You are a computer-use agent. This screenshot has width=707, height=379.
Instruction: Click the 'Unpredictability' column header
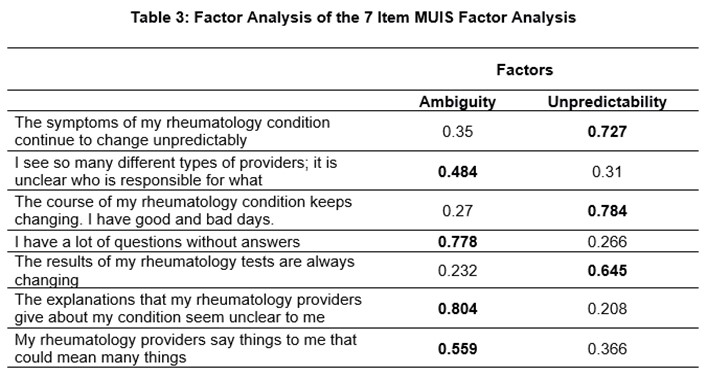(x=607, y=102)
